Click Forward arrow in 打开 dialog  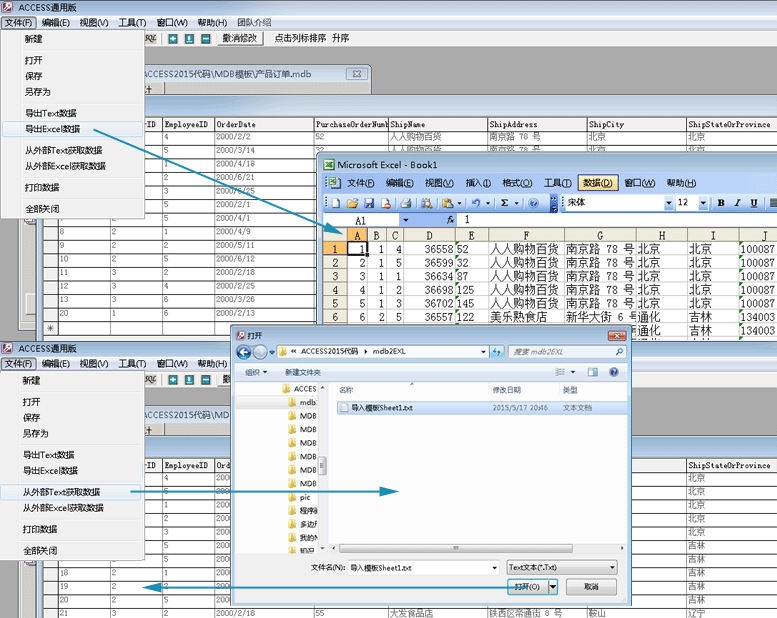[260, 352]
